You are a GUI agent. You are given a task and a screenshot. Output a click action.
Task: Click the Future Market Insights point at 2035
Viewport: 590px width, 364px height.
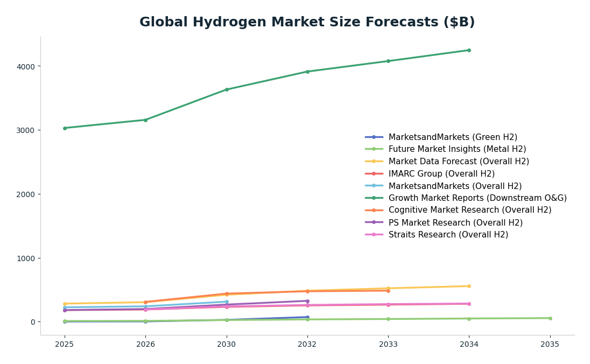pyautogui.click(x=550, y=318)
